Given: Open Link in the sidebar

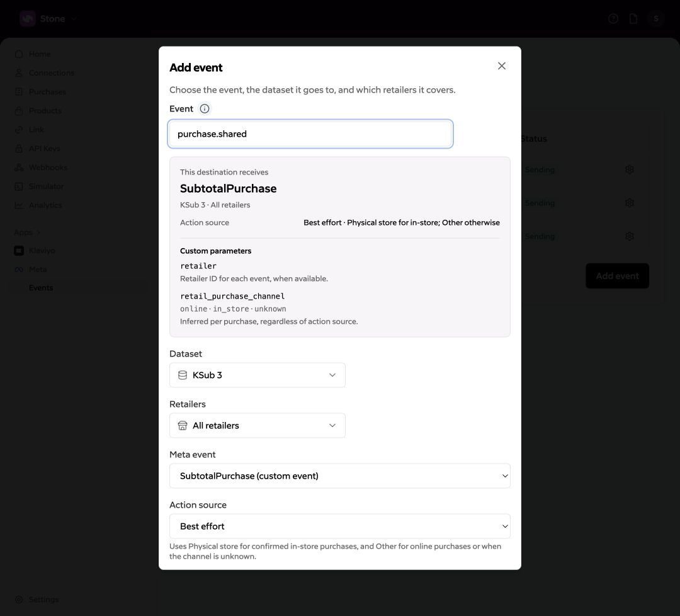Looking at the screenshot, I should [x=36, y=130].
